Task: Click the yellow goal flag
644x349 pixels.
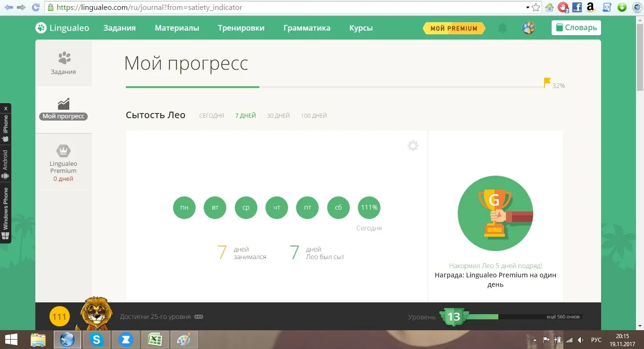Action: click(547, 83)
